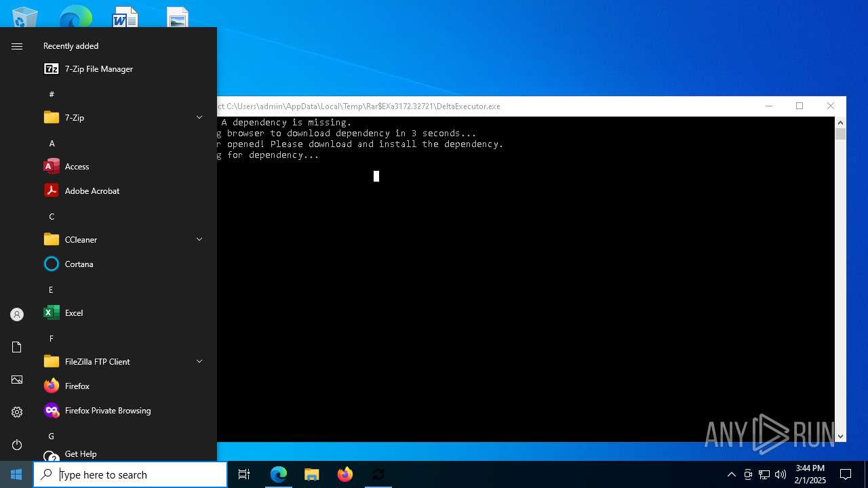This screenshot has width=868, height=488.
Task: Click the Windows Start button
Action: tap(16, 474)
